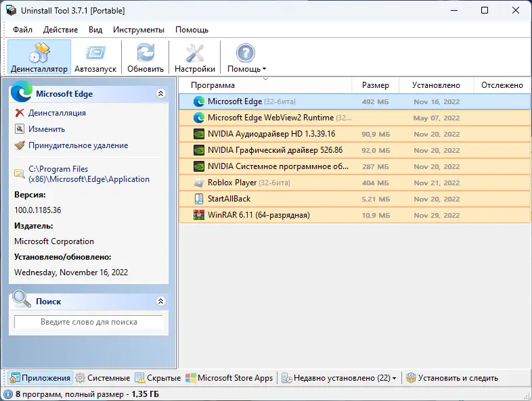Image resolution: width=532 pixels, height=401 pixels.
Task: Click the Nov 29, 2022 date cell
Action: pos(437,216)
